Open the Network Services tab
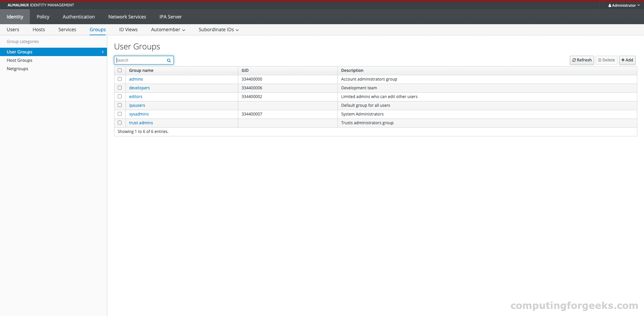The image size is (644, 316). pos(127,16)
